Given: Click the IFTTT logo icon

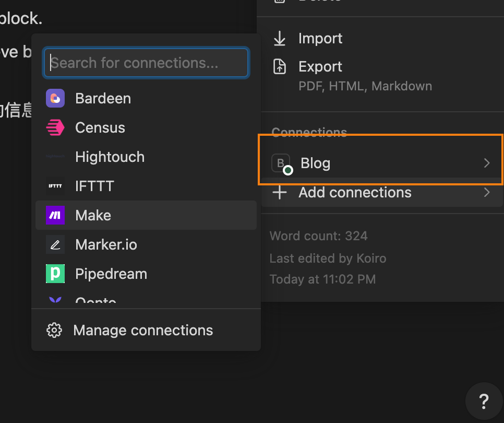Looking at the screenshot, I should click(55, 186).
